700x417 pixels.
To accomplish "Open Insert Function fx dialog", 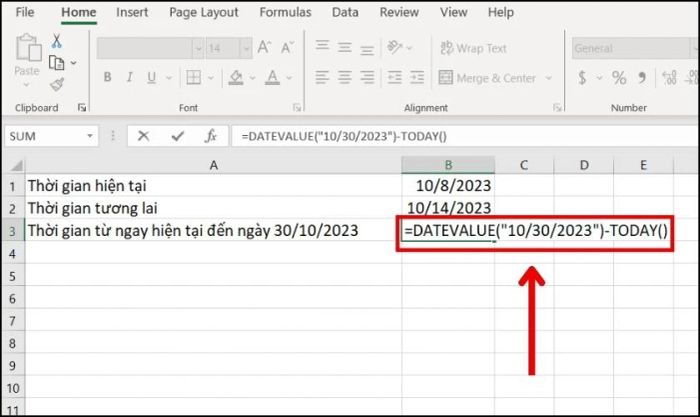I will pos(210,136).
